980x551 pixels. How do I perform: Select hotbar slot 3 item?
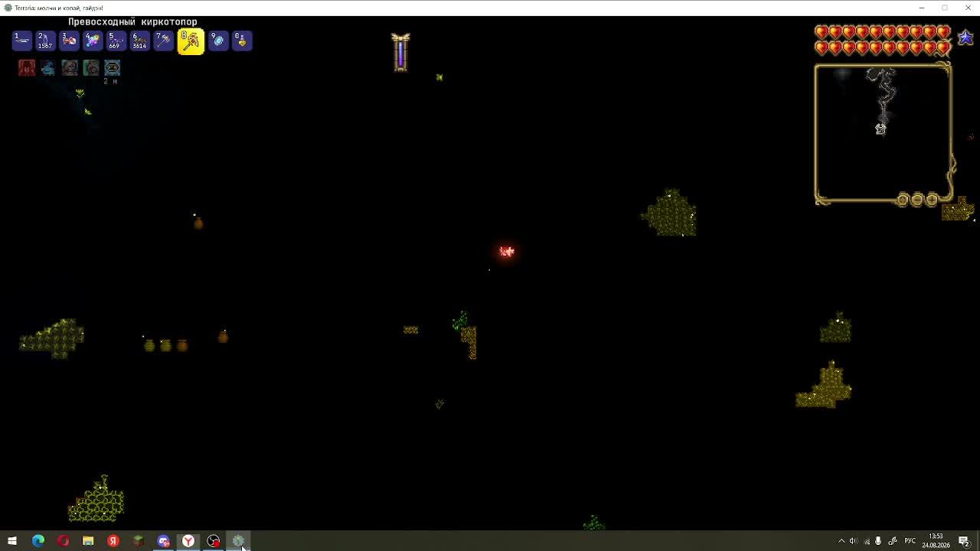[x=69, y=40]
